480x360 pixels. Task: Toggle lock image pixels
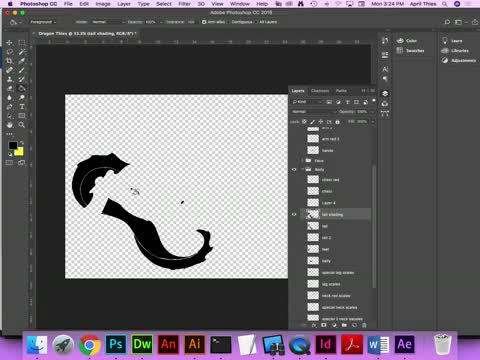tap(313, 122)
